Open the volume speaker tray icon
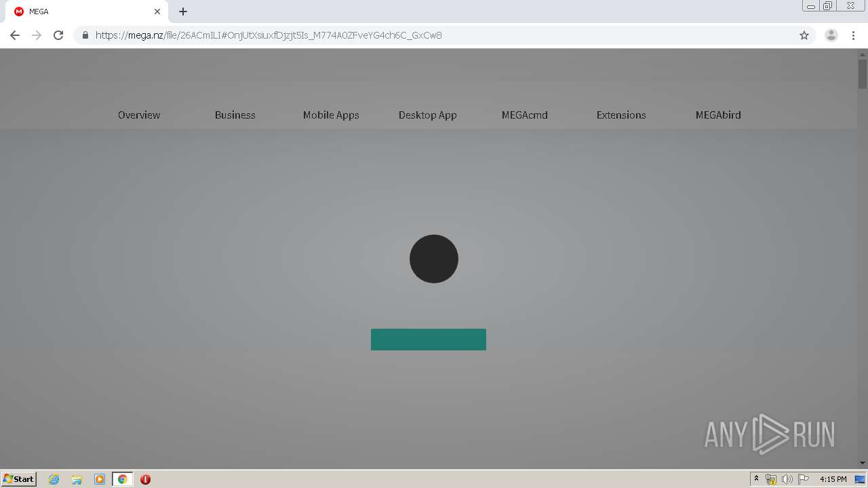This screenshot has width=868, height=488. click(787, 479)
